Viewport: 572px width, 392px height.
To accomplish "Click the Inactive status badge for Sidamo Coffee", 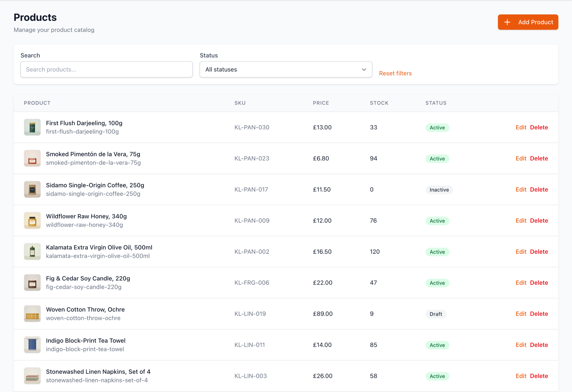I will click(439, 190).
